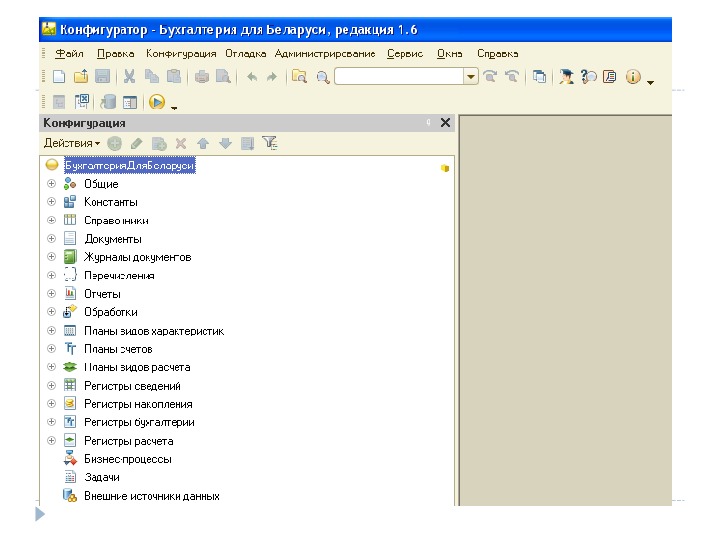The width and height of the screenshot is (720, 540).
Task: Click inside the toolbar search input field
Action: tap(399, 77)
